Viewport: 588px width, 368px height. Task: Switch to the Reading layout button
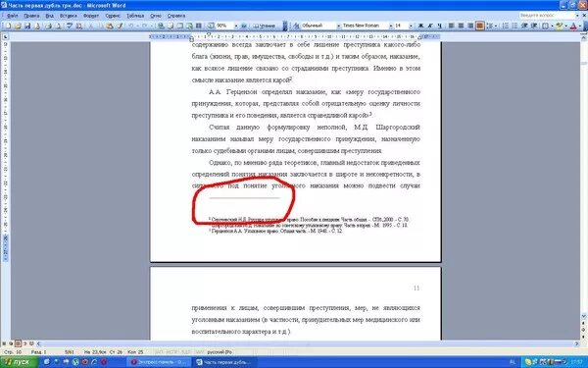(x=264, y=26)
